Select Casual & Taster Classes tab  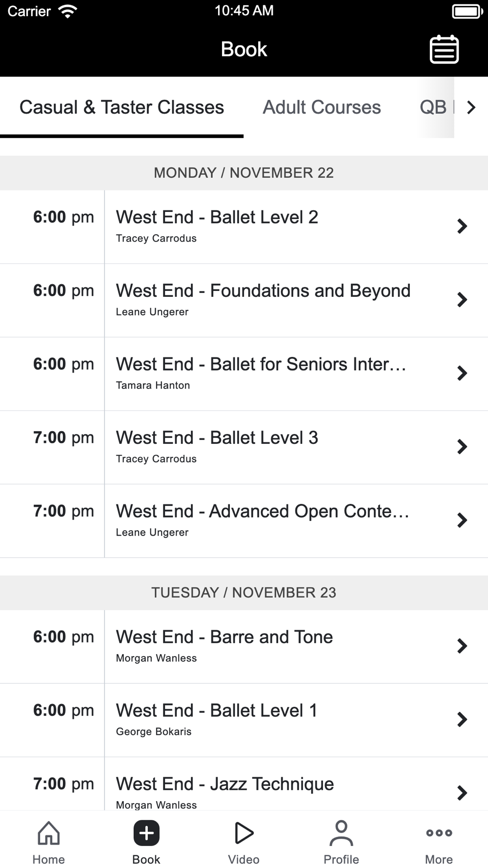[122, 107]
